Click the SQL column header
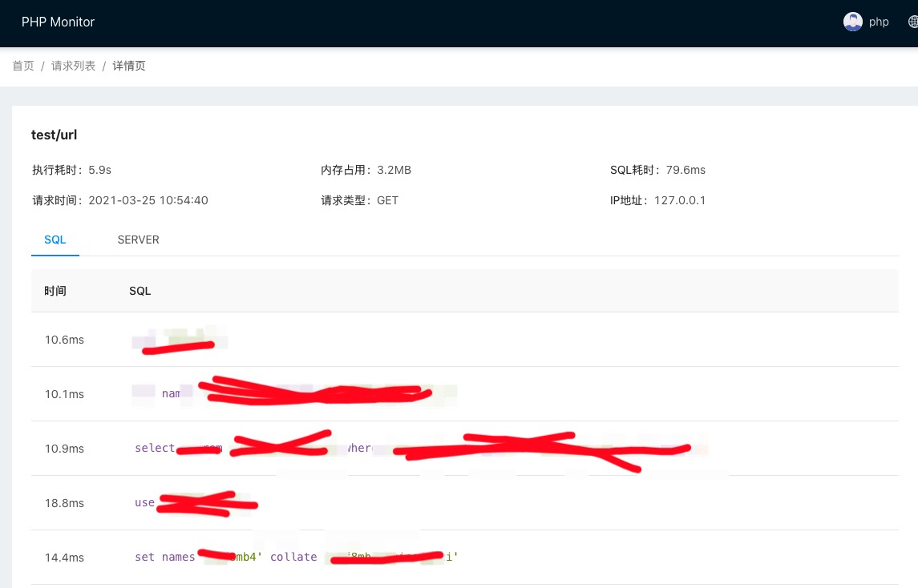Screen dimensions: 918x588 point(140,291)
